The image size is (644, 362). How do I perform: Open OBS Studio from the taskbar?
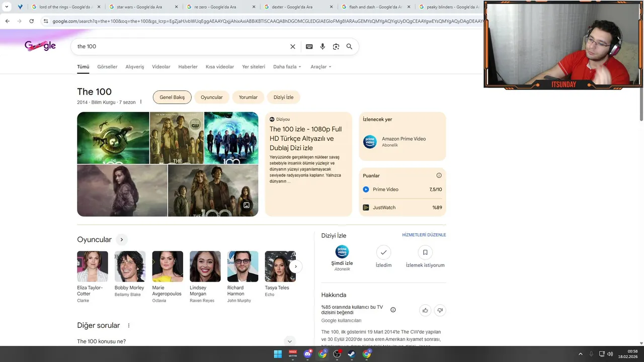[337, 354]
